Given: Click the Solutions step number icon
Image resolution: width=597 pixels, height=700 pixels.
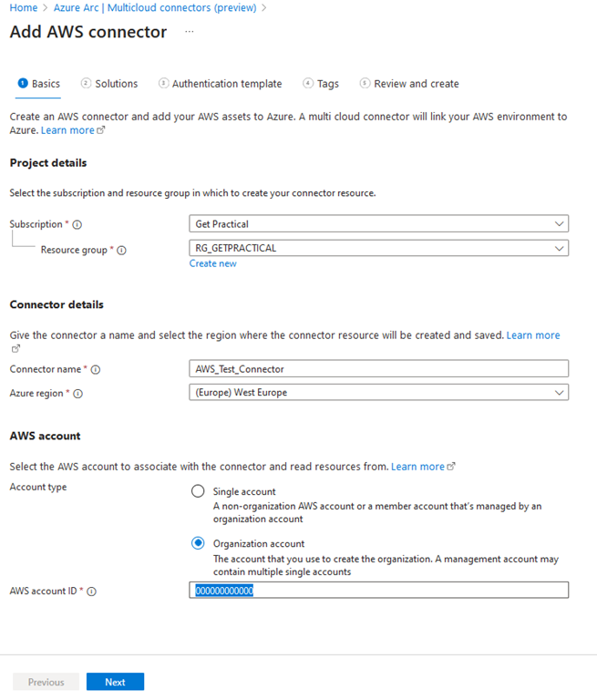Looking at the screenshot, I should [x=86, y=84].
